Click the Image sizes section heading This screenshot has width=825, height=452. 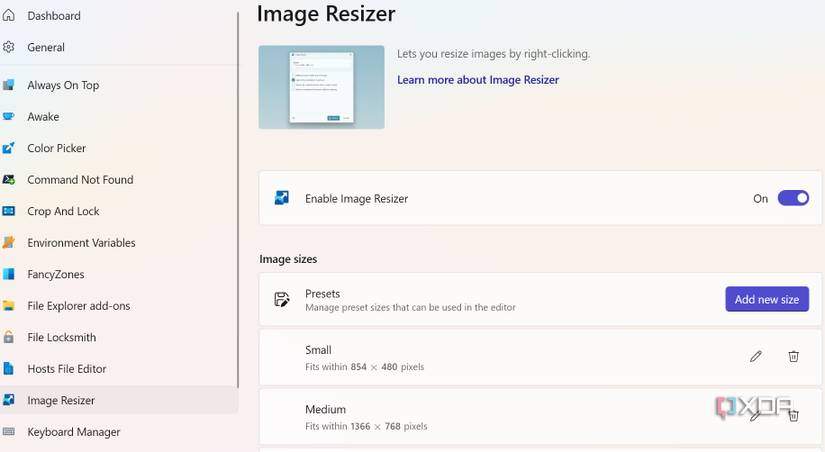point(288,259)
